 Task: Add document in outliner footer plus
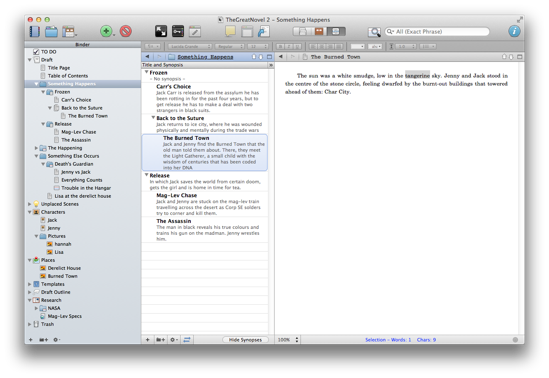147,340
